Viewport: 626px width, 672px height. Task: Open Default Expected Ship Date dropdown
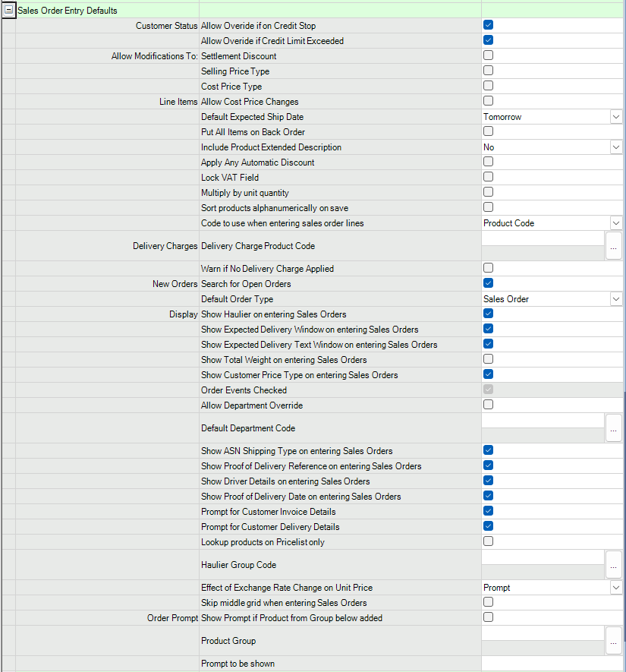pos(615,117)
